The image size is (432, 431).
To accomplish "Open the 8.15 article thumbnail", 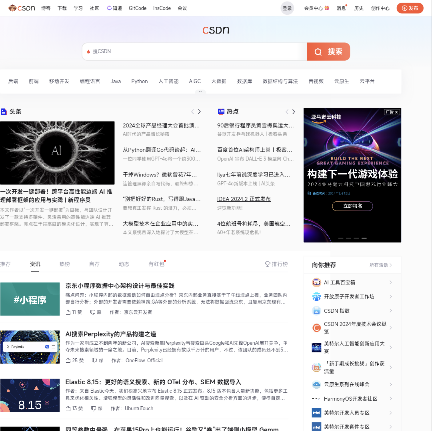I will click(30, 395).
